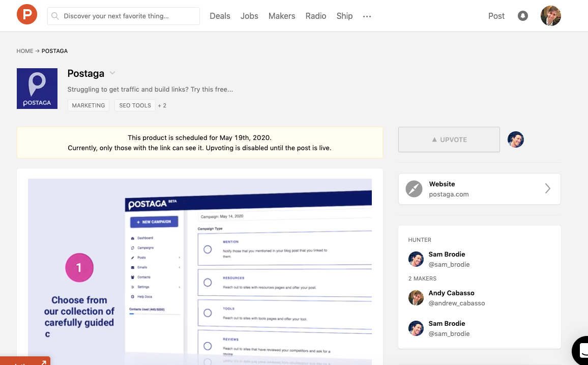Image resolution: width=588 pixels, height=365 pixels.
Task: Open maker Andy Cabasso's profile
Action: tap(452, 293)
